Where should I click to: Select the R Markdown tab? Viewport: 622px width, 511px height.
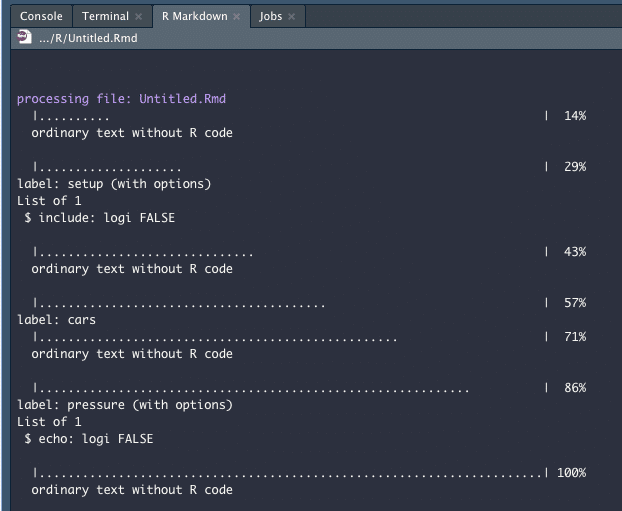194,16
